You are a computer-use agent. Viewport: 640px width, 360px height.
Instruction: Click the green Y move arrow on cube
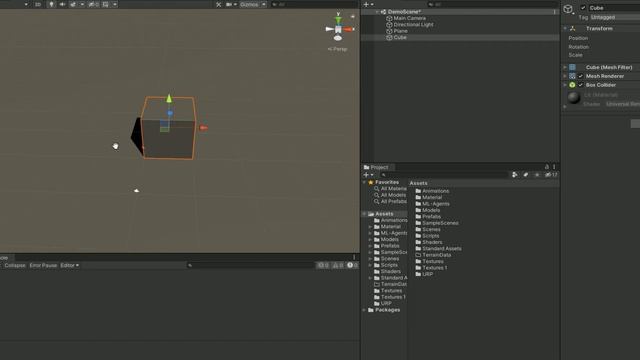pos(169,98)
